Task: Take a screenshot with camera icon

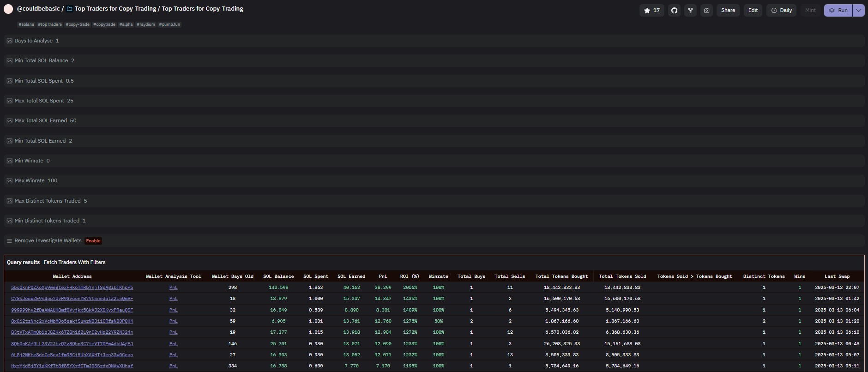Action: click(x=706, y=10)
